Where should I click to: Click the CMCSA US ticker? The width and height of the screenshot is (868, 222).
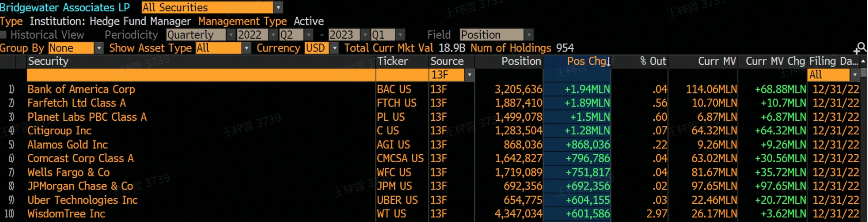pos(400,158)
